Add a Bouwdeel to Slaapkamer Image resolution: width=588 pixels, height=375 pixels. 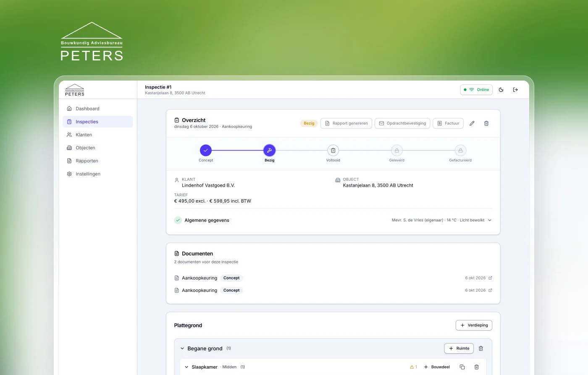[437, 367]
